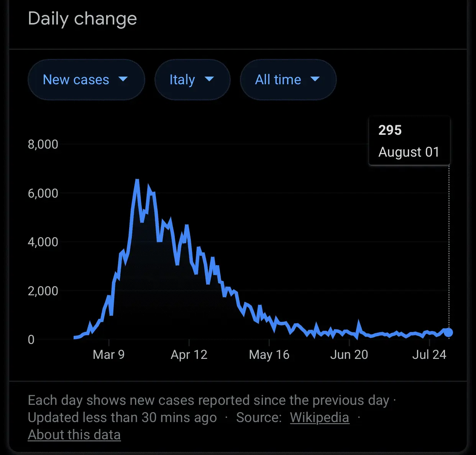Click the 295 August 01 tooltip

click(x=409, y=141)
